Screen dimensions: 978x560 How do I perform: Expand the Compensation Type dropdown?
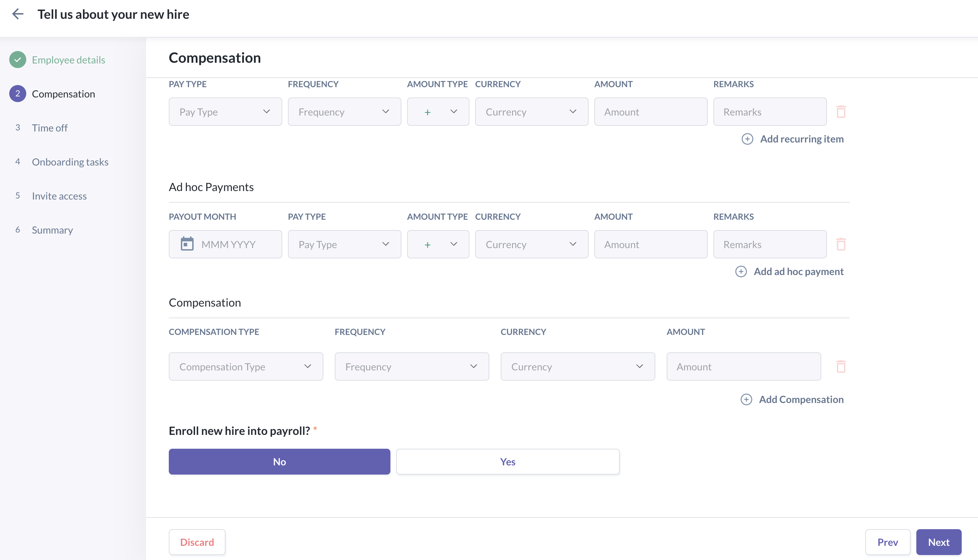click(x=246, y=366)
